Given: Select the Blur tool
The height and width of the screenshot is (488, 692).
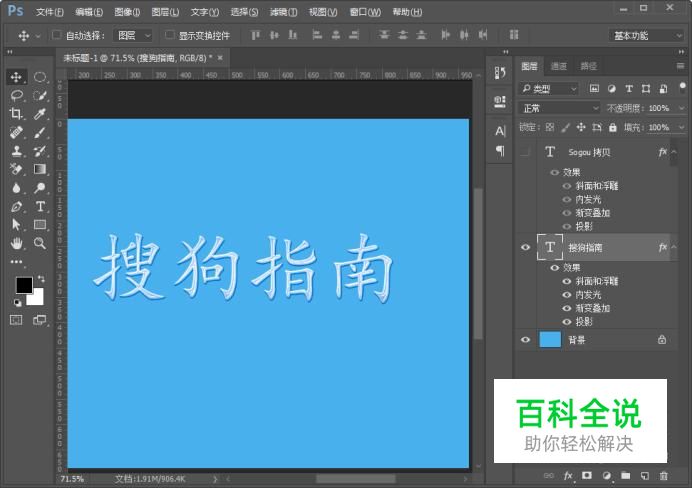Looking at the screenshot, I should tap(16, 188).
